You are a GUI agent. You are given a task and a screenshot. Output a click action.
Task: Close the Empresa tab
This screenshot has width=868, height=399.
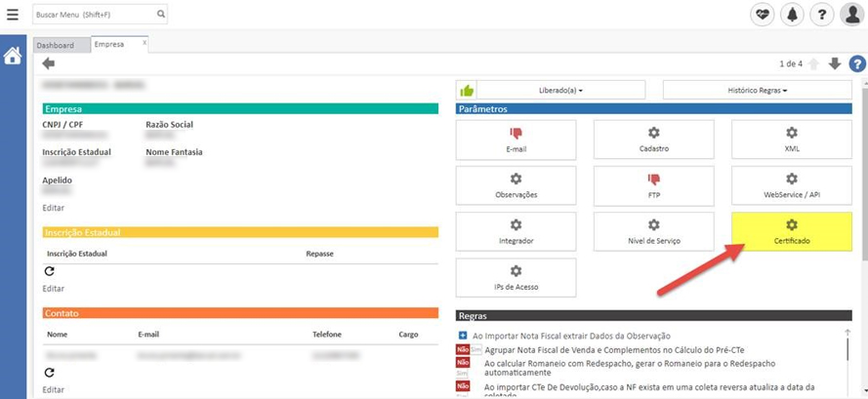[145, 43]
